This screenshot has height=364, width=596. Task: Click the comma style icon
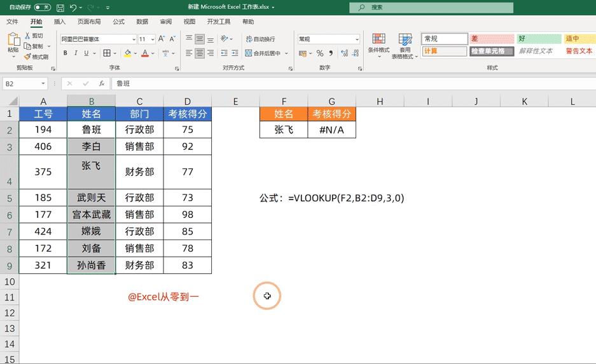(x=331, y=53)
